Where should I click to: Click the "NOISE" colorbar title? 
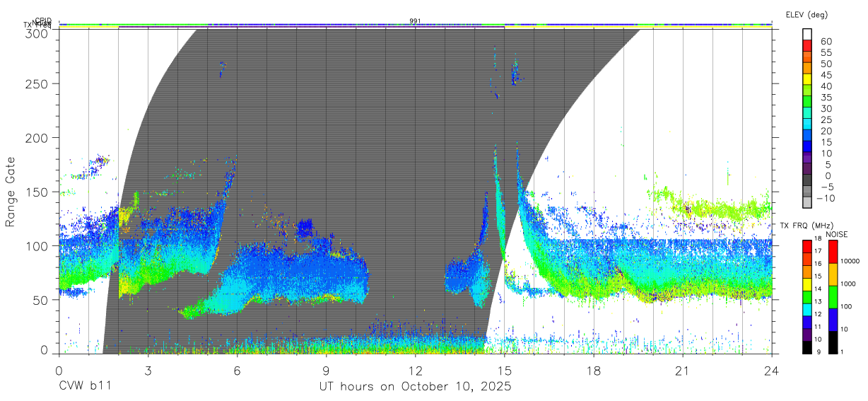[x=837, y=234]
